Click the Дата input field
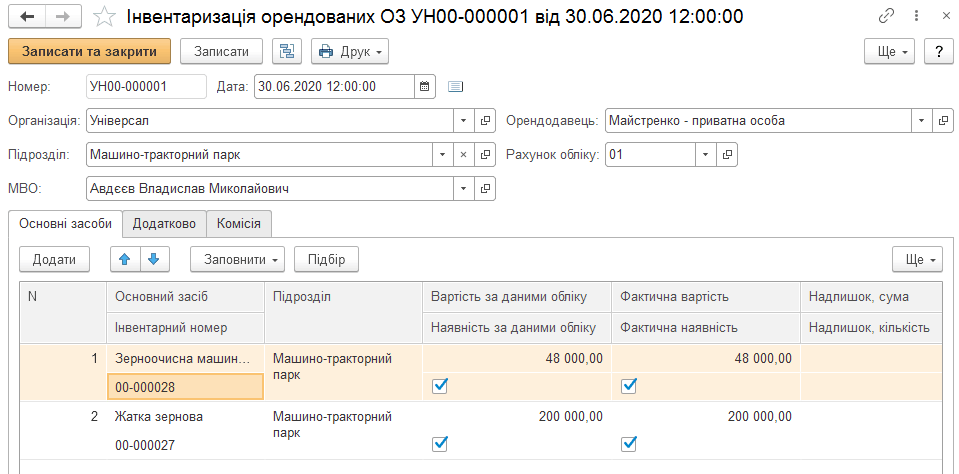The image size is (959, 474). click(x=334, y=86)
